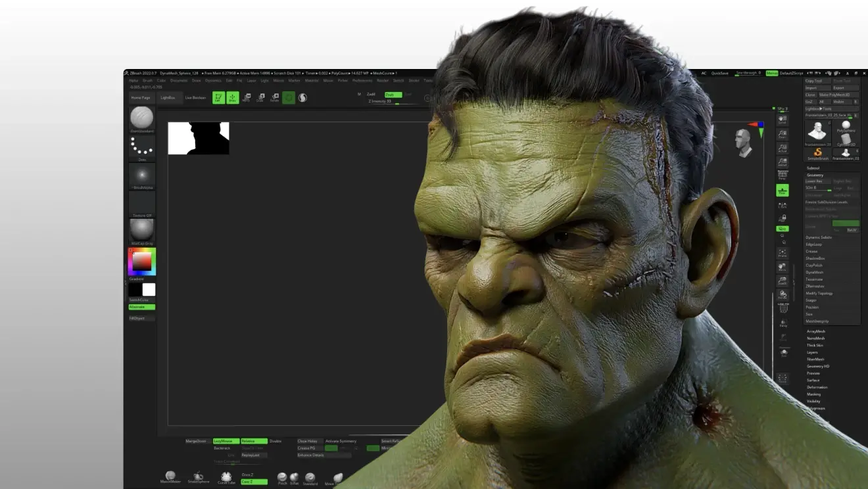Select the PolySphere tool
Image resolution: width=868 pixels, height=489 pixels.
pos(846,124)
